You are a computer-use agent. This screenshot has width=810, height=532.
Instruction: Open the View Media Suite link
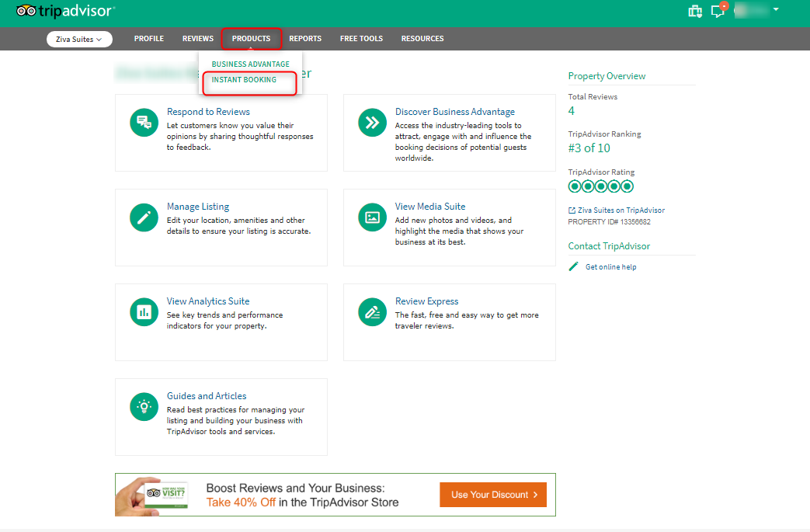pyautogui.click(x=430, y=207)
